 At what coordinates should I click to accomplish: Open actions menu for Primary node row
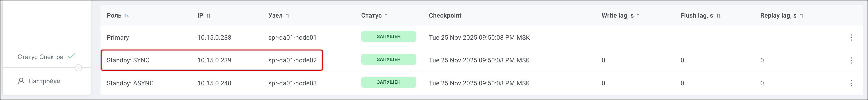[x=851, y=37]
